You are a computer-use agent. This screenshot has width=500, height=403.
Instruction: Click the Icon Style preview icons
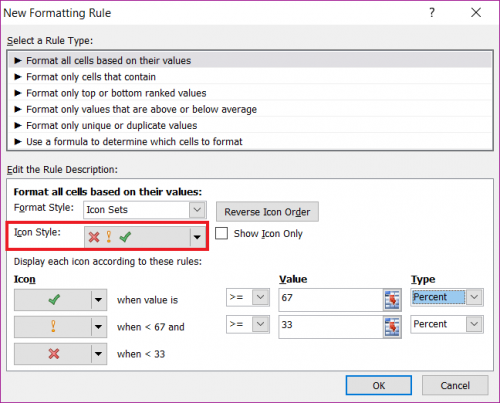109,237
